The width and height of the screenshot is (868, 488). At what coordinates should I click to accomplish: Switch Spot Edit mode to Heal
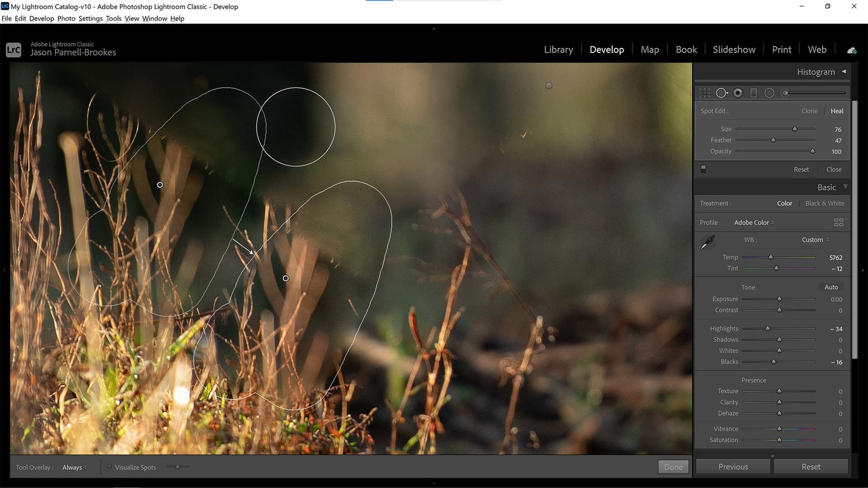tap(837, 111)
